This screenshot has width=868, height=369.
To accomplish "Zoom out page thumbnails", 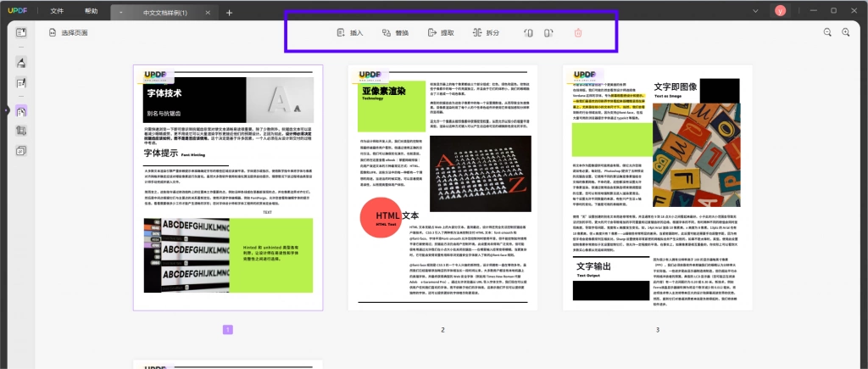I will click(827, 33).
